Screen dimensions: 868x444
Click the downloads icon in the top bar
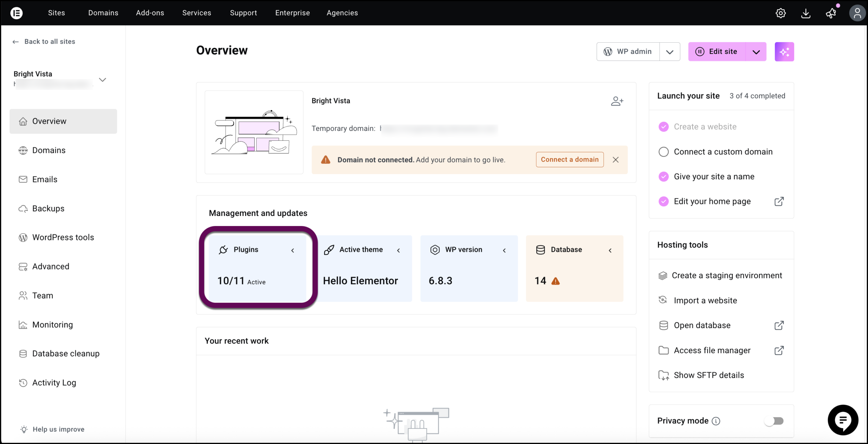tap(806, 13)
